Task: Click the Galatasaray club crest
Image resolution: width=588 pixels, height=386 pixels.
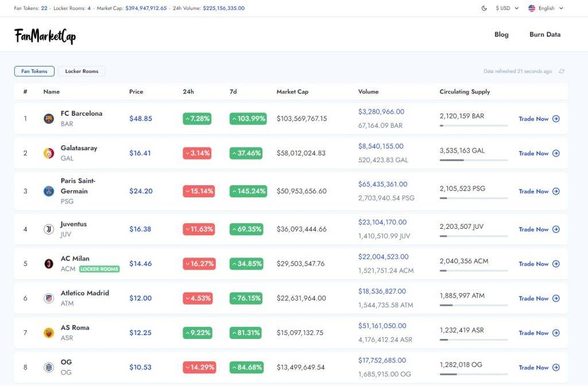Action: 49,153
